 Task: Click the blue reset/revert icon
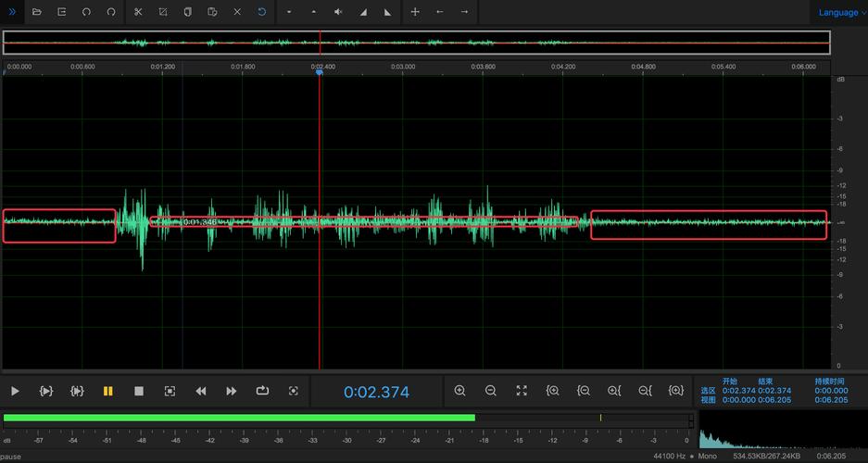(262, 12)
